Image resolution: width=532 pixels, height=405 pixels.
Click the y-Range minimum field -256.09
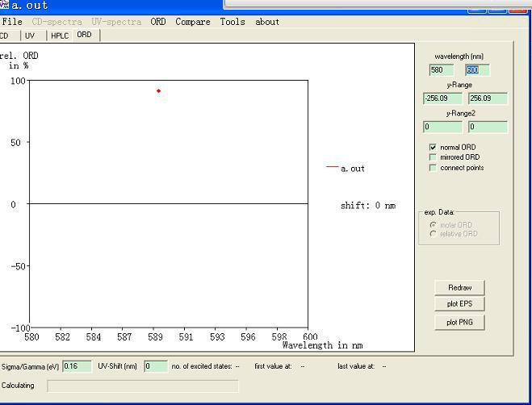(442, 98)
